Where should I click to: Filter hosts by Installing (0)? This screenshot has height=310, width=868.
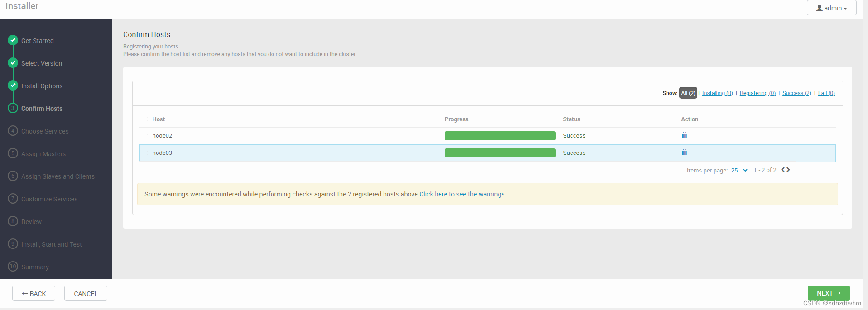click(x=717, y=93)
